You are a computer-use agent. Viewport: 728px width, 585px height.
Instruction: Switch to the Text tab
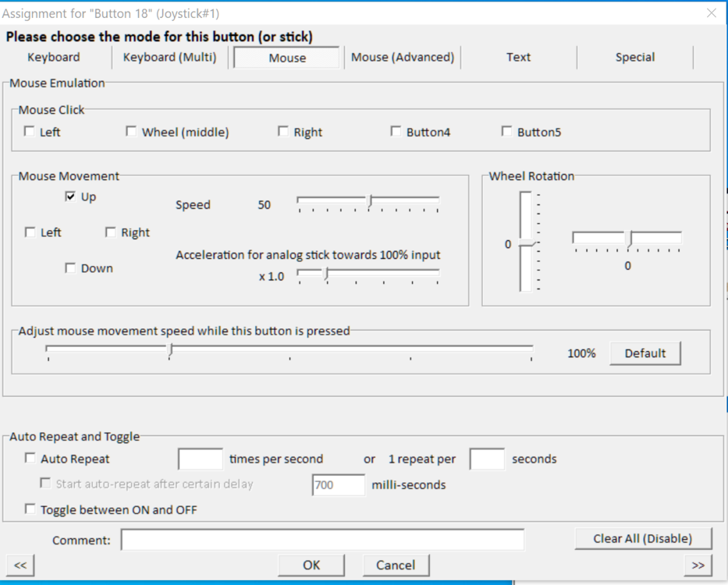pos(519,57)
